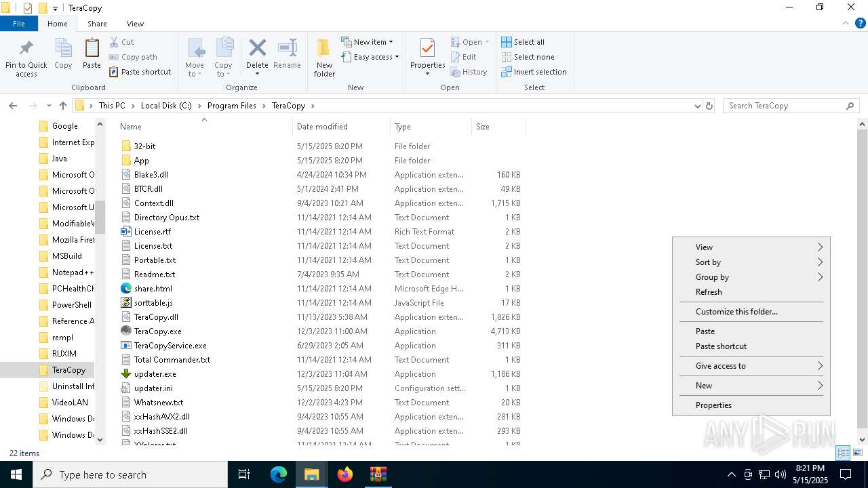Open the Sort by submenu
Screen dimensions: 868x488
[x=751, y=262]
